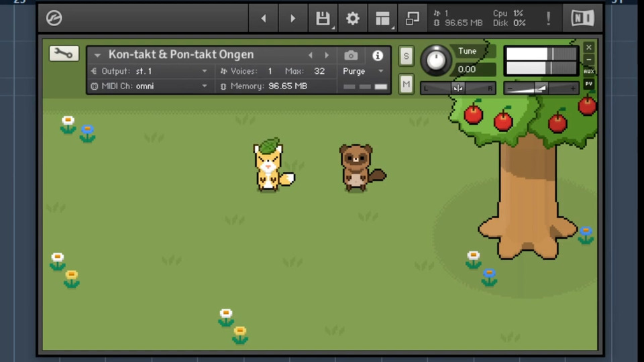Adjust the Tune knob

pyautogui.click(x=436, y=60)
